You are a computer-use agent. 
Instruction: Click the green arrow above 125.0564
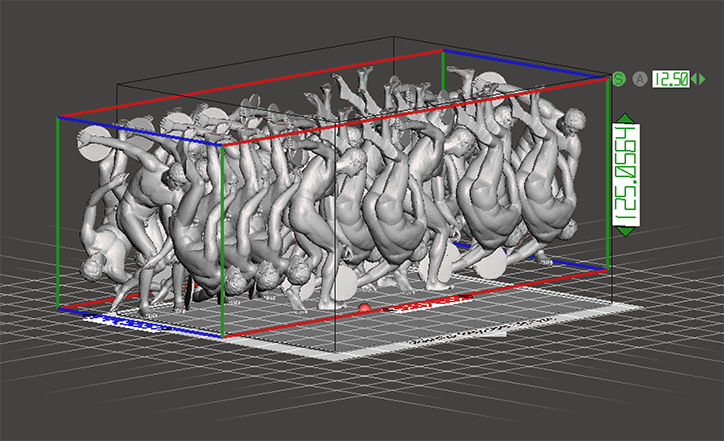(x=626, y=118)
